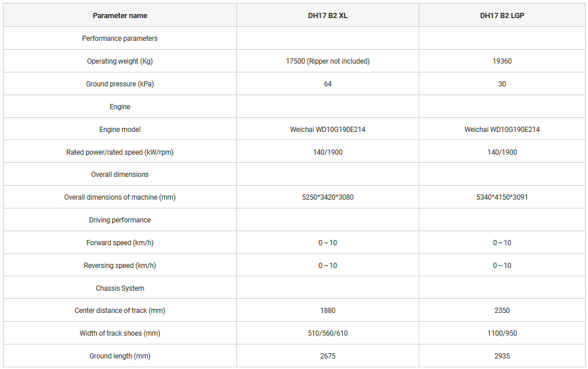Image resolution: width=588 pixels, height=369 pixels.
Task: Select the 5250*3420*3080 dimensions cell
Action: click(x=328, y=197)
